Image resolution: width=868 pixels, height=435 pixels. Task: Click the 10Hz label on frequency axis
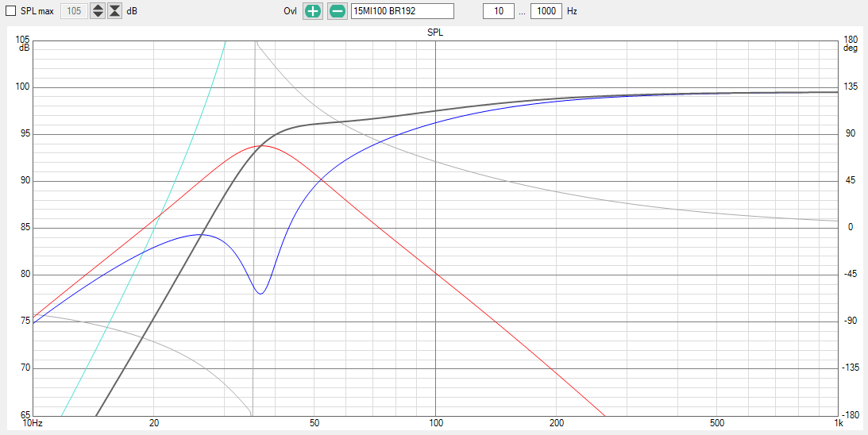coord(33,424)
